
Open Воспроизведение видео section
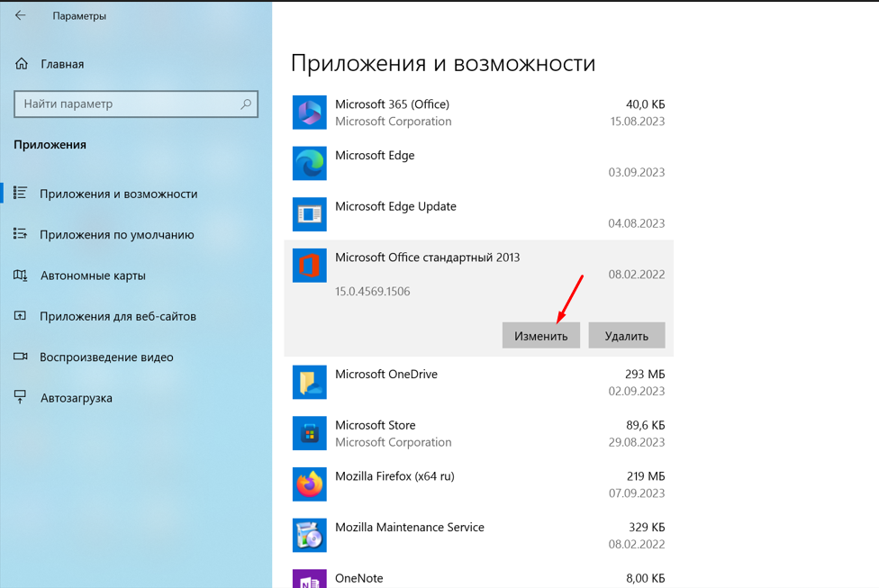[x=106, y=357]
